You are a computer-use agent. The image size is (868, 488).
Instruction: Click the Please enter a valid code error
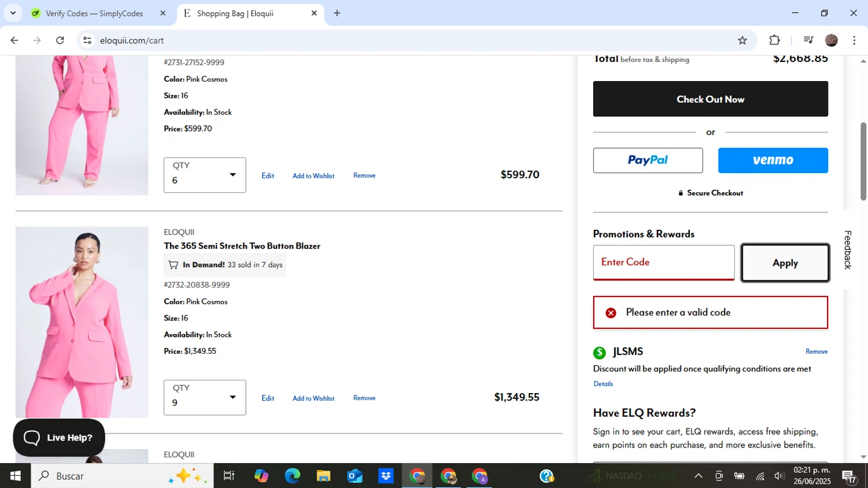tap(710, 313)
